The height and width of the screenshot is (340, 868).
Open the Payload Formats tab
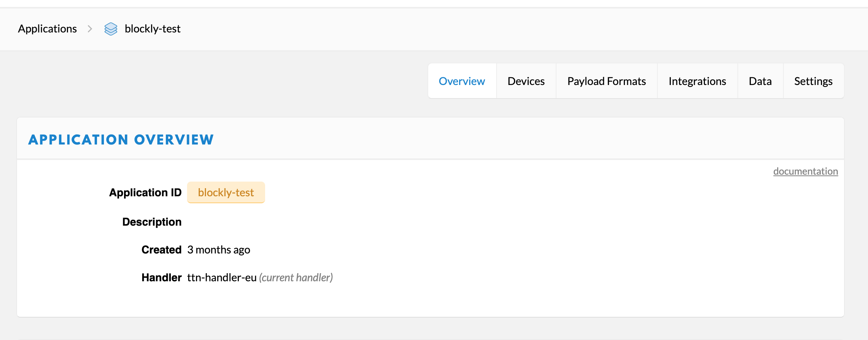(x=606, y=81)
